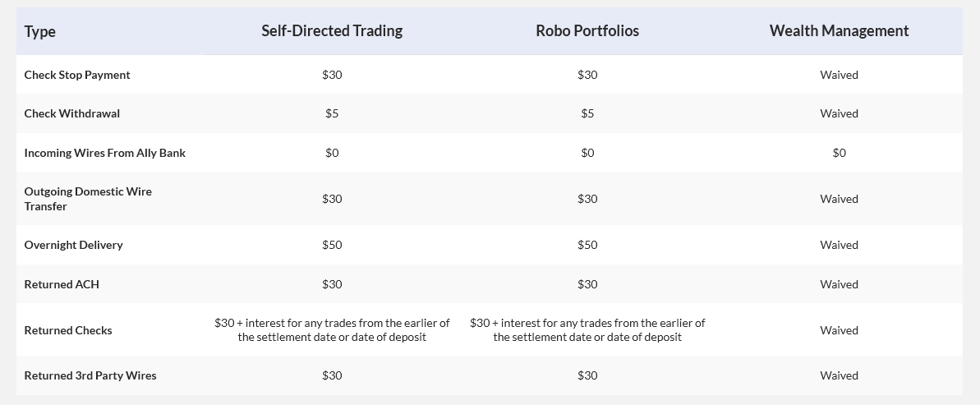Image resolution: width=980 pixels, height=405 pixels.
Task: Click the Returned Checks row label
Action: pyautogui.click(x=68, y=330)
